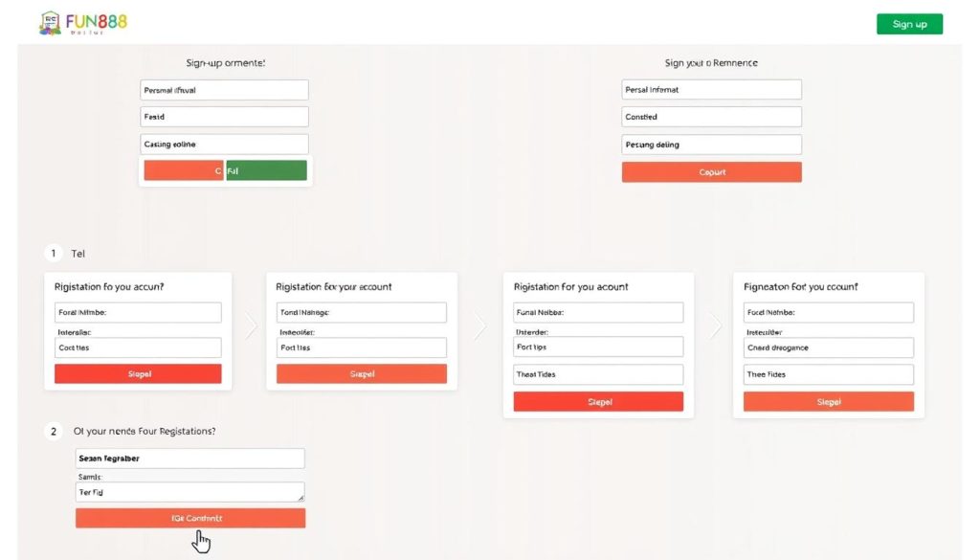Click the 'Theat Tides' input field
980x560 pixels.
(598, 374)
